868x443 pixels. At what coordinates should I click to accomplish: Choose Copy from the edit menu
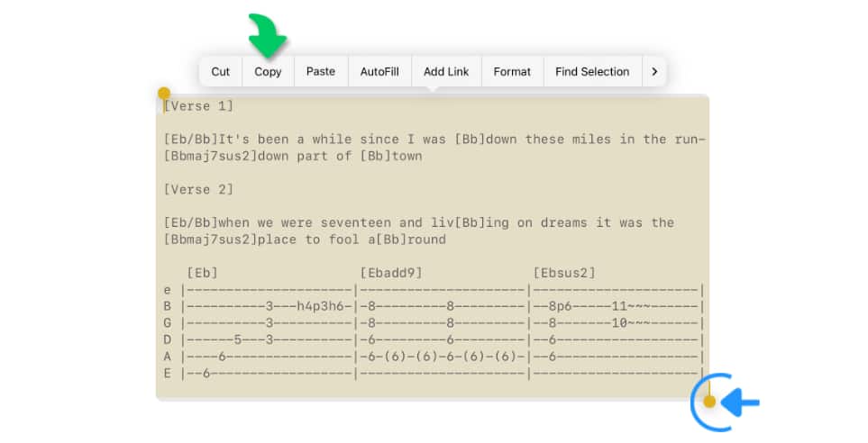pos(268,71)
